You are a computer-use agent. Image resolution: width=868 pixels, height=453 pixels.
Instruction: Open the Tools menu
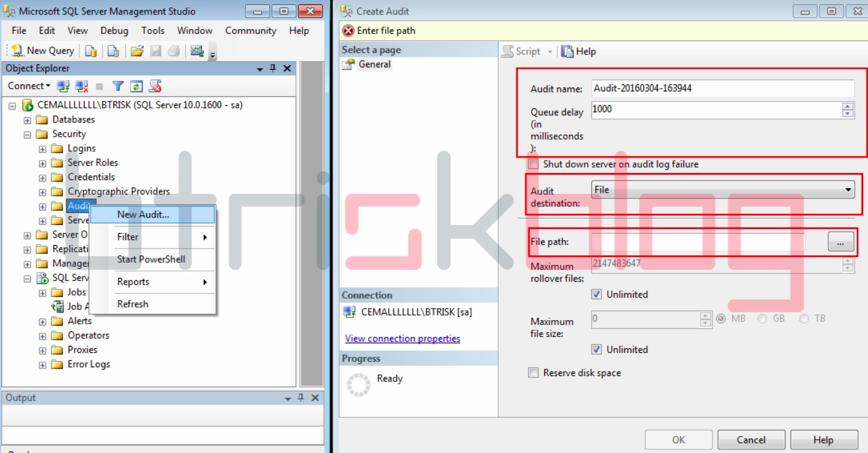152,30
